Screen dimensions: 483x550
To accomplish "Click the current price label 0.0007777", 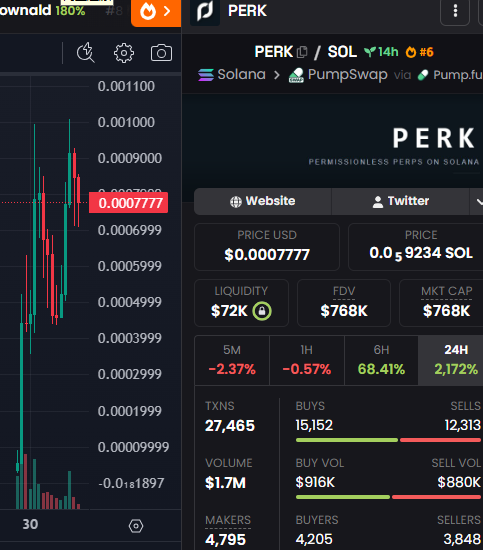I will tap(128, 203).
